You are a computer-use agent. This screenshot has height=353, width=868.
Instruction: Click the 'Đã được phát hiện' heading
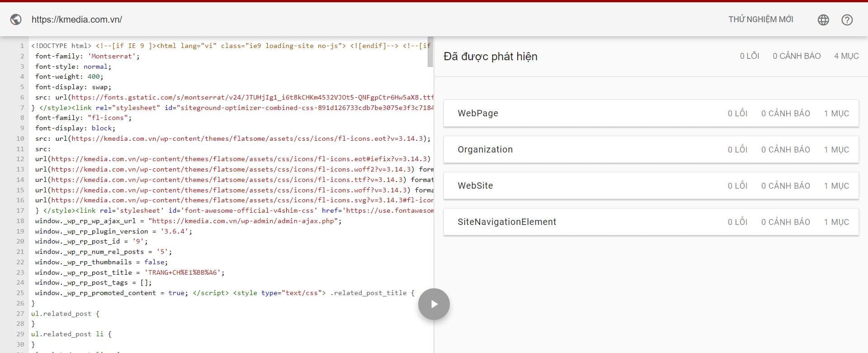tap(491, 57)
